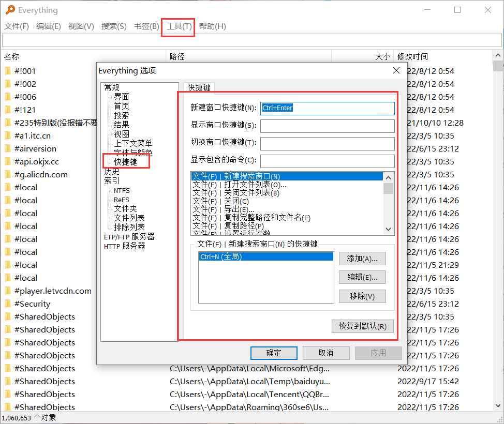Select 界面 in the options tree
This screenshot has width=504, height=424.
(x=122, y=97)
